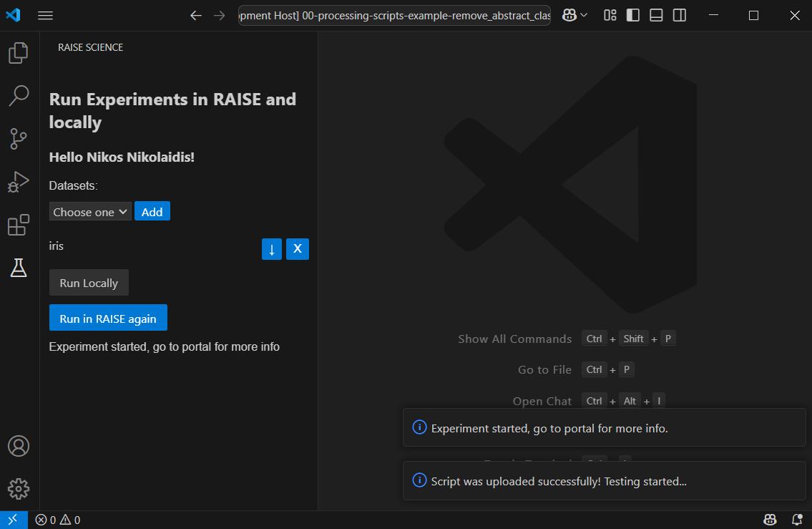Click the Copilot status bar icon
The image size is (812, 529).
tap(770, 520)
